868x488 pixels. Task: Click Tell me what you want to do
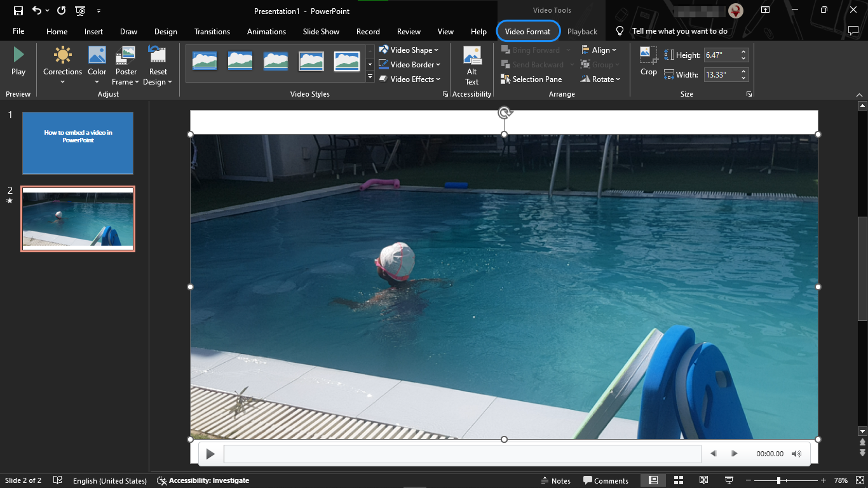pos(679,30)
